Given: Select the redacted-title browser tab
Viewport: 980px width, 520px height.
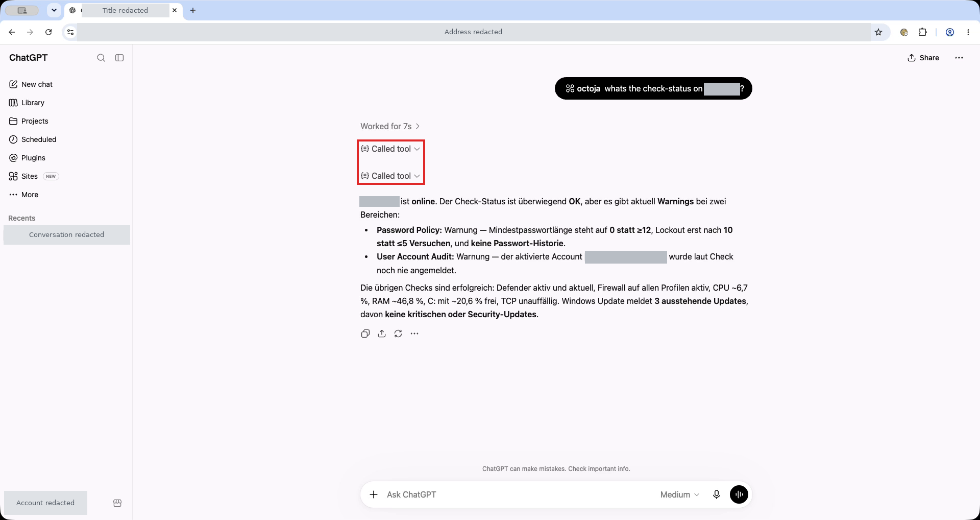Looking at the screenshot, I should [125, 10].
